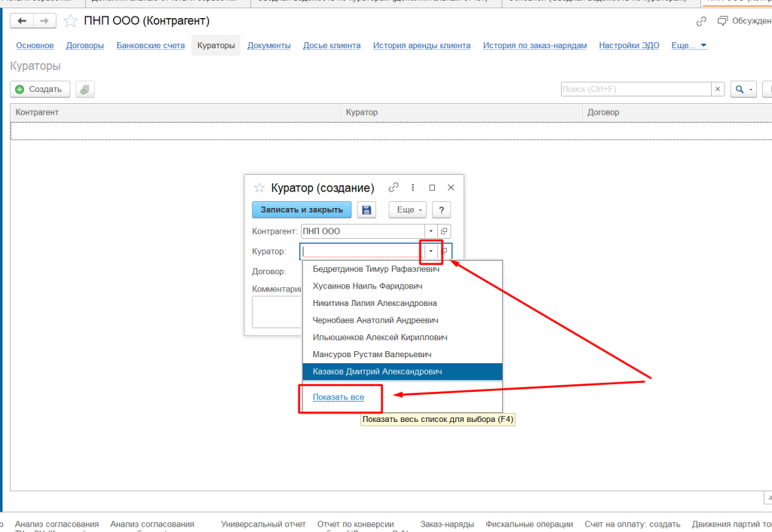Click the Поиск (Ctrl+F) search field
Viewport: 772px width, 532px height.
[x=636, y=89]
